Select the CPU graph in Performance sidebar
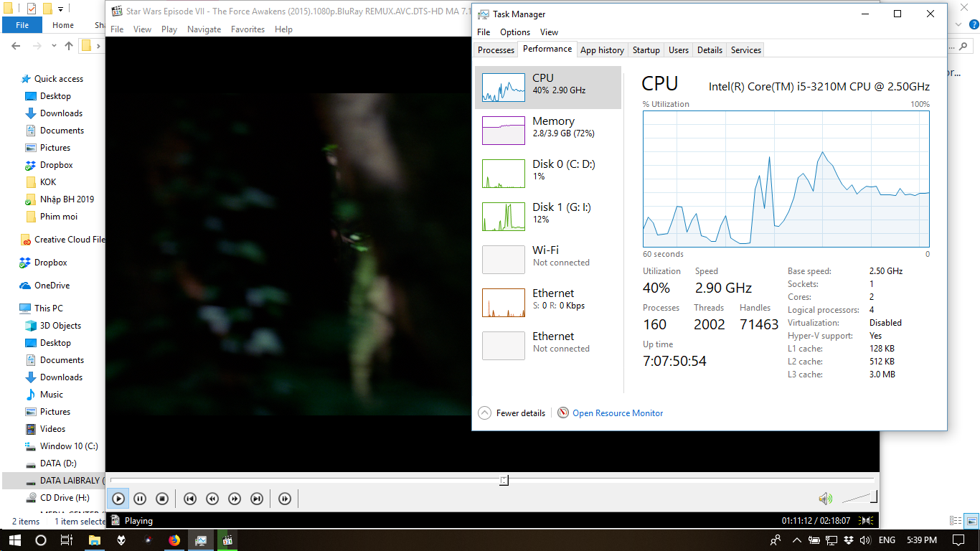 pos(548,88)
